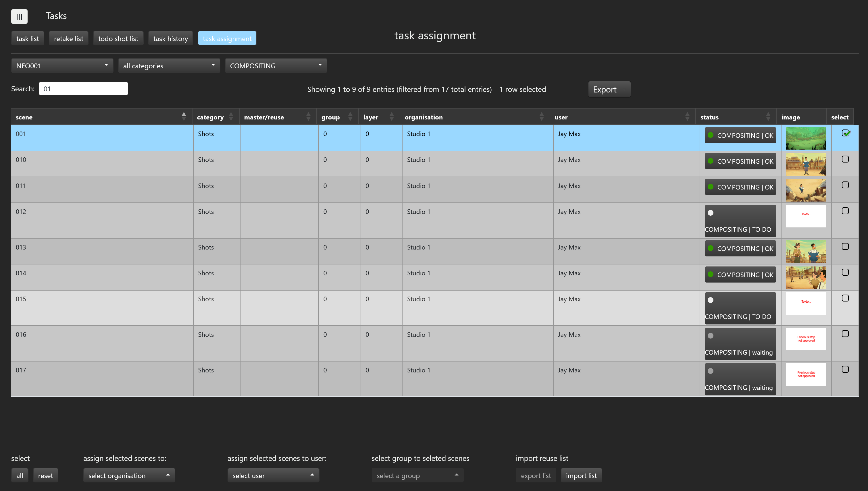Open the select user dropdown
Viewport: 868px width, 491px height.
[273, 475]
